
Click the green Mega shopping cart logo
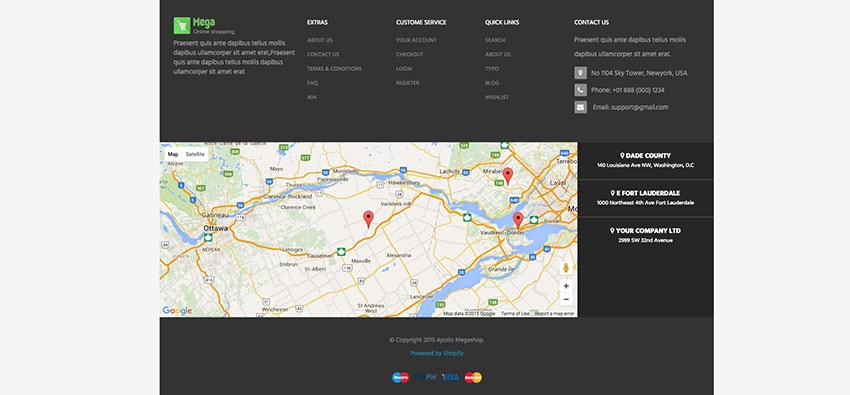click(182, 25)
